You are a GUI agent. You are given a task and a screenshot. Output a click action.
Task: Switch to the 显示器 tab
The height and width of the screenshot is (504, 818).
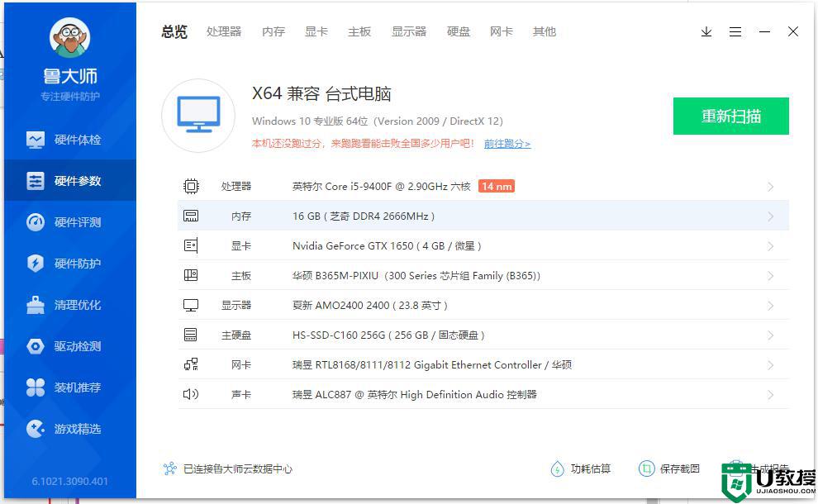tap(409, 31)
